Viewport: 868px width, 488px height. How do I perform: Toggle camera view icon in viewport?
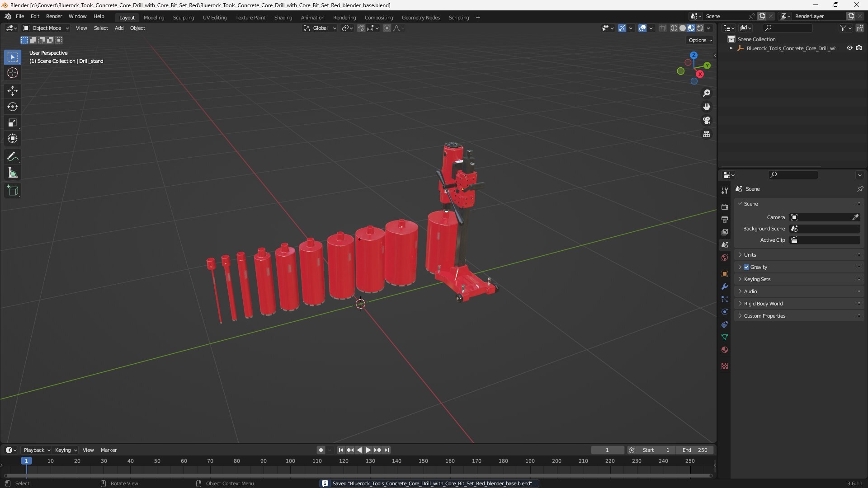tap(707, 120)
